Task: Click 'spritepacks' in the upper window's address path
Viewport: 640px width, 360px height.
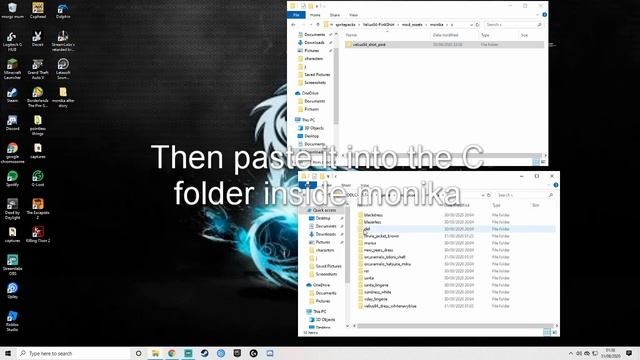Action: pos(345,24)
